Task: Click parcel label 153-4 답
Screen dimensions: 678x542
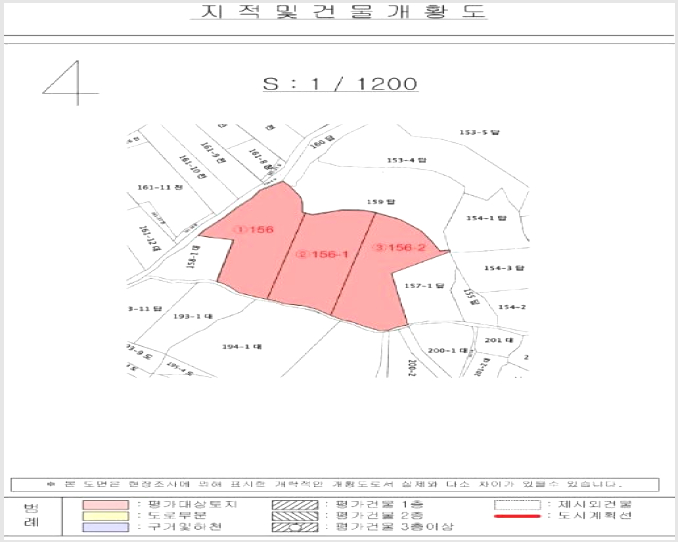Action: click(406, 160)
